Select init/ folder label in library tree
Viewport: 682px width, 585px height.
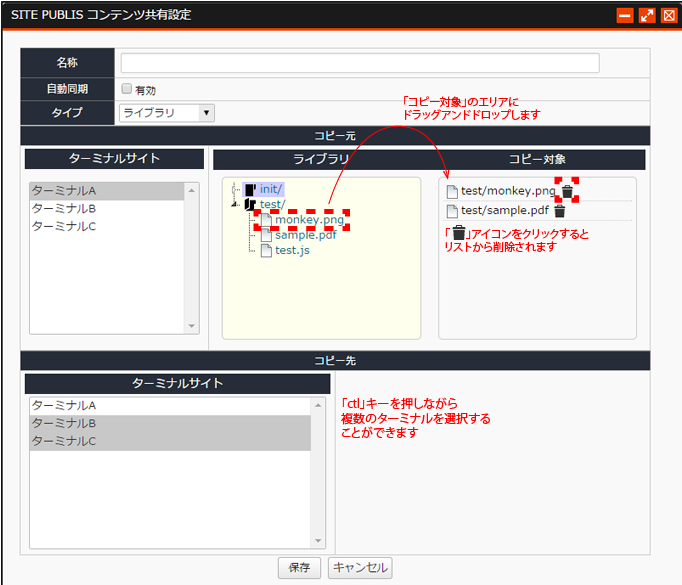(271, 189)
